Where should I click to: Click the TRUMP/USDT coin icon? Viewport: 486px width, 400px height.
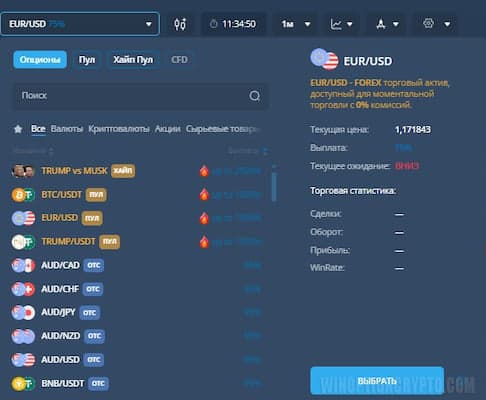point(23,242)
